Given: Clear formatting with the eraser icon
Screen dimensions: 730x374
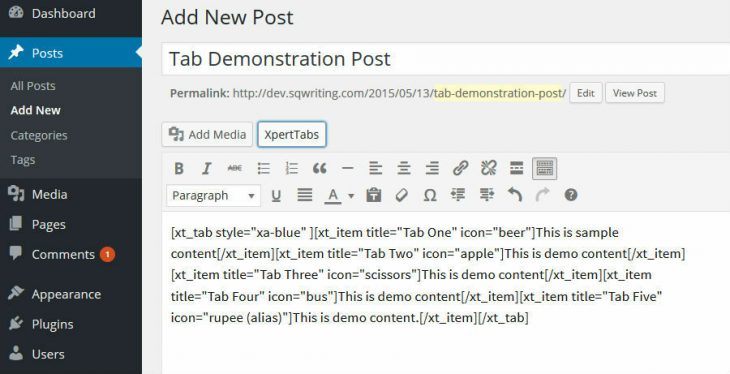Looking at the screenshot, I should click(x=401, y=195).
